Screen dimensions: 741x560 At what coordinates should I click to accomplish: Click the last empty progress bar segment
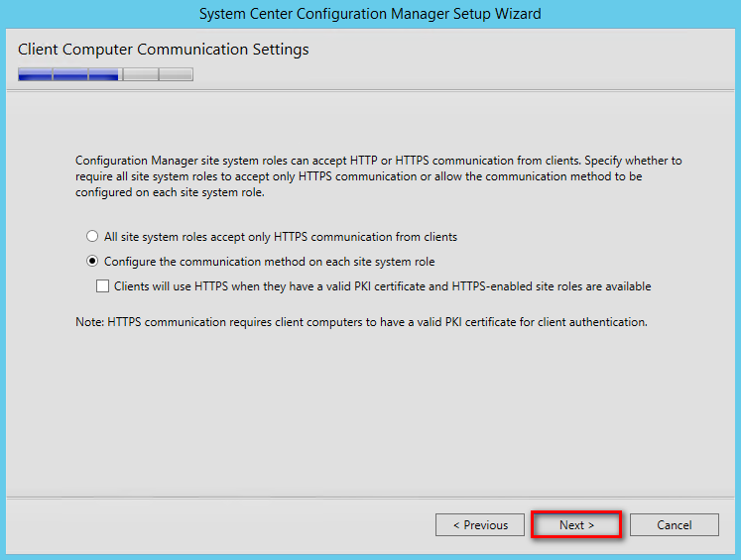point(176,74)
